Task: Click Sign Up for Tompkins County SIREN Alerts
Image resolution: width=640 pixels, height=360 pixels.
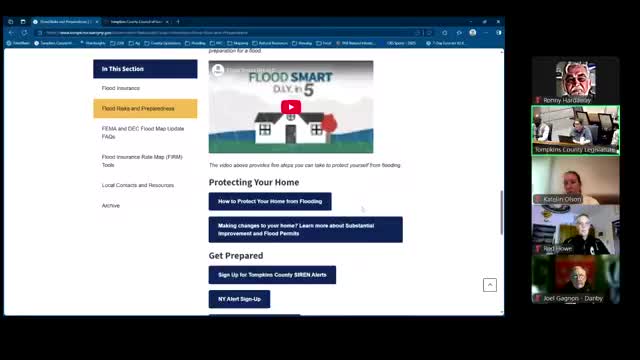Action: pyautogui.click(x=272, y=275)
